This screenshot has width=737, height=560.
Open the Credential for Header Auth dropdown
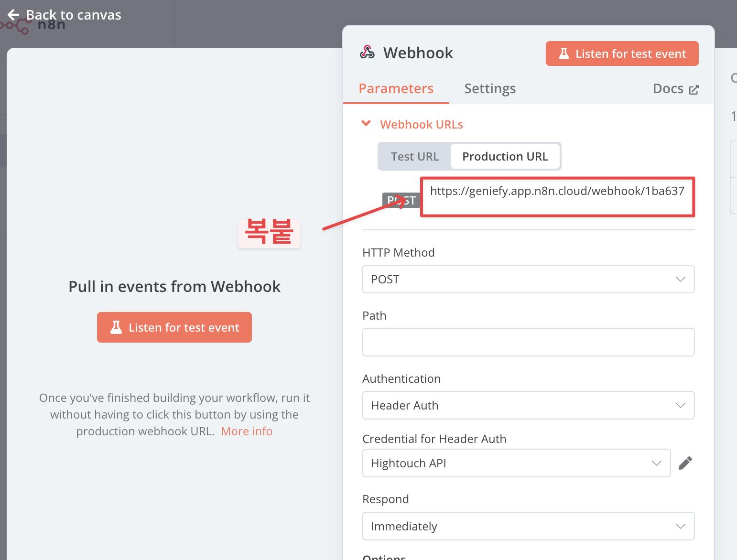point(516,463)
